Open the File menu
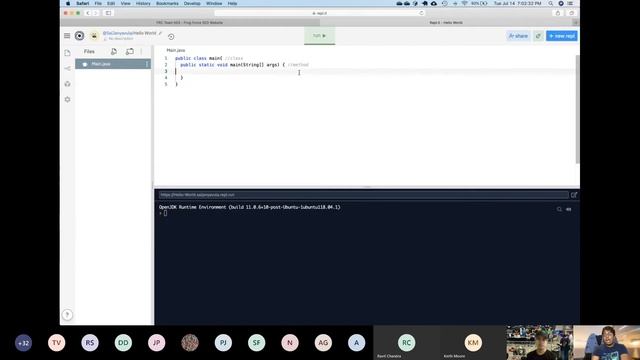640x360 pixels. [98, 3]
